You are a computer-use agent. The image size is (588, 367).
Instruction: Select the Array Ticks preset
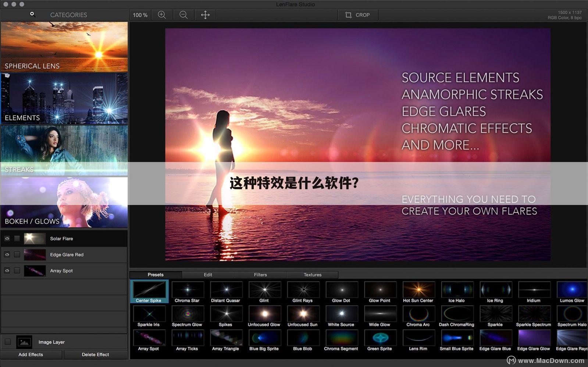[187, 340]
